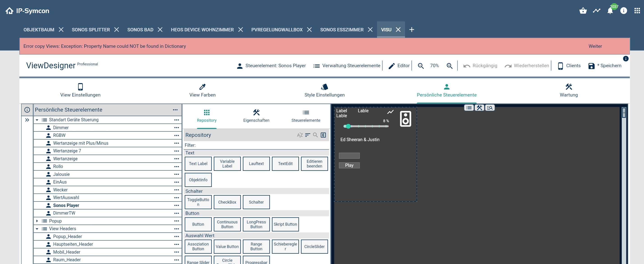The width and height of the screenshot is (644, 264).
Task: Click Steuerelement: Sonos Player
Action: (271, 66)
